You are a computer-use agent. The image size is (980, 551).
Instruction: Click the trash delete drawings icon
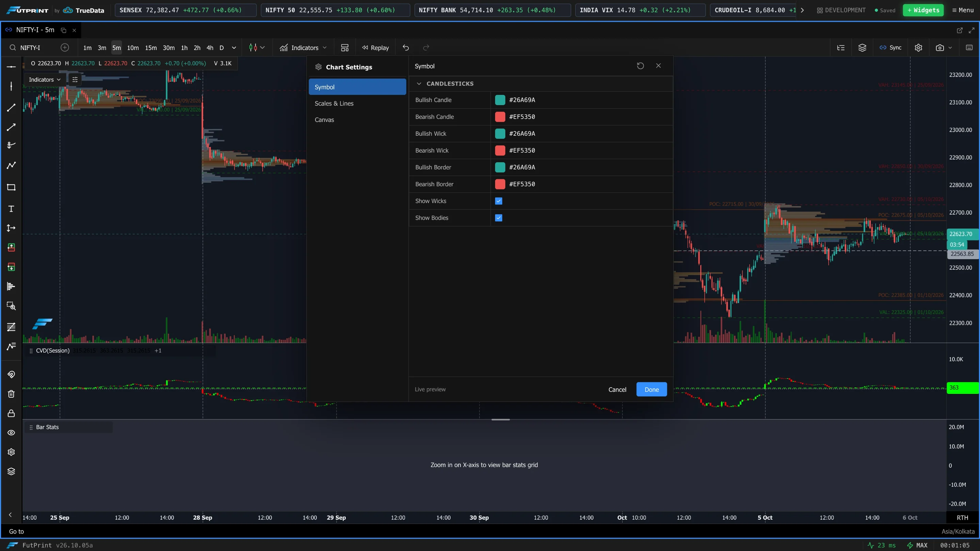(x=11, y=394)
